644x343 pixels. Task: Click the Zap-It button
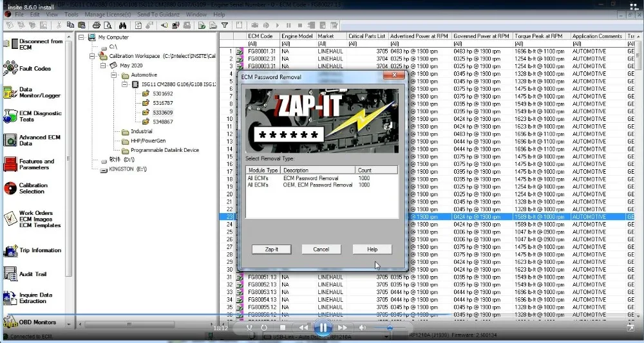[272, 250]
